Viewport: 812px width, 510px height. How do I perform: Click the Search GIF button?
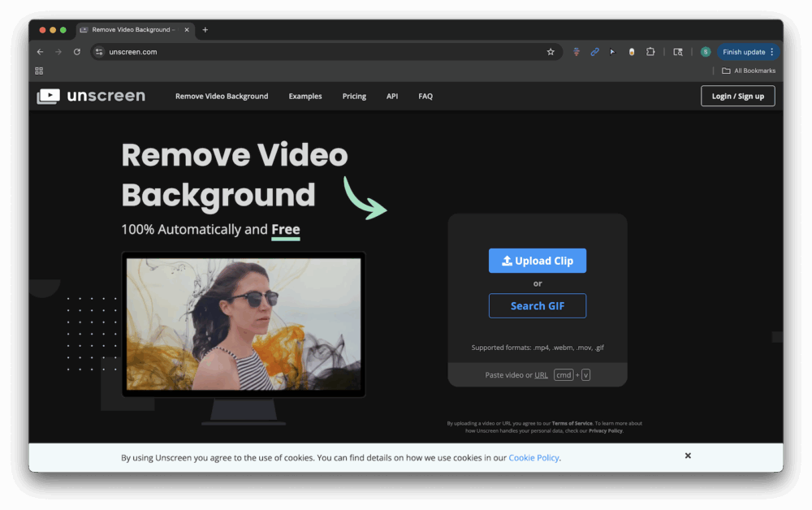tap(538, 306)
